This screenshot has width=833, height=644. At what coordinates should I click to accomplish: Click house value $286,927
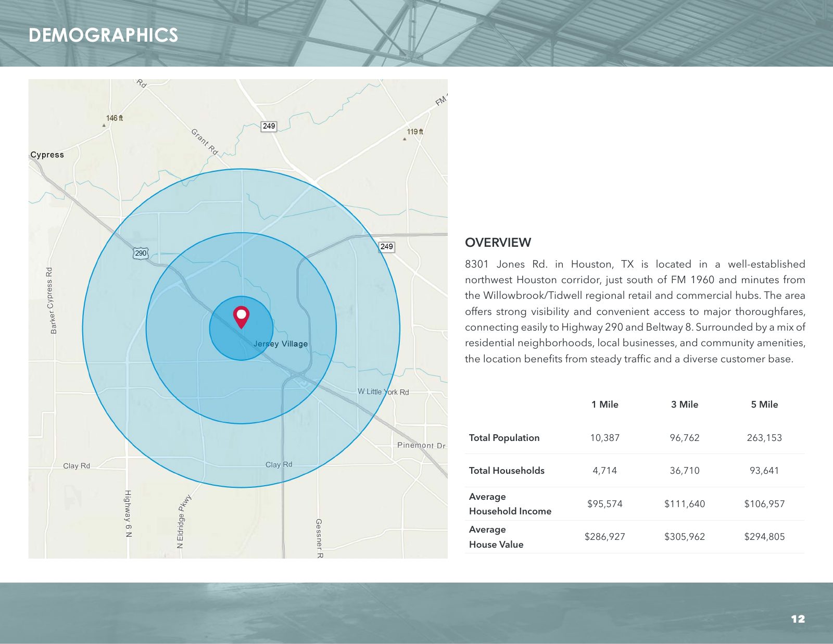coord(605,537)
